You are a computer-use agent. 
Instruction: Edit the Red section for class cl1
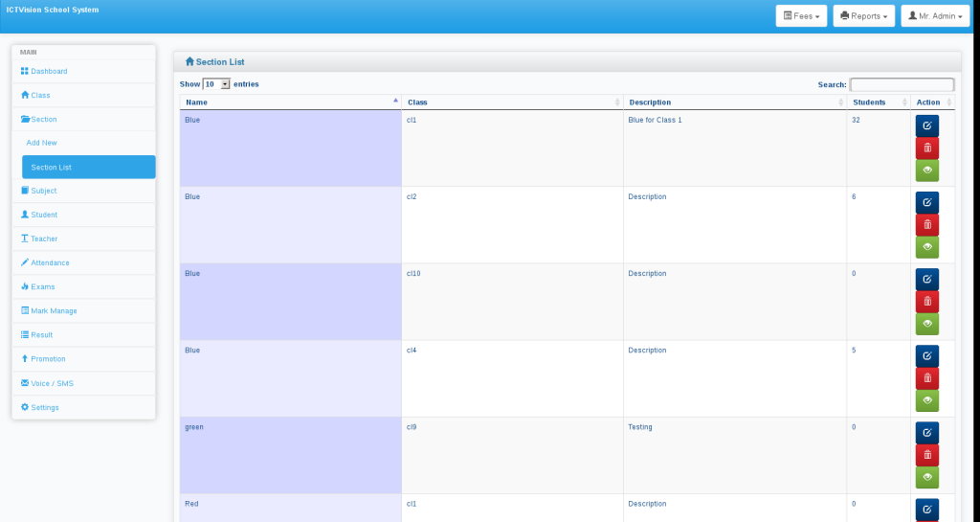[x=926, y=511]
